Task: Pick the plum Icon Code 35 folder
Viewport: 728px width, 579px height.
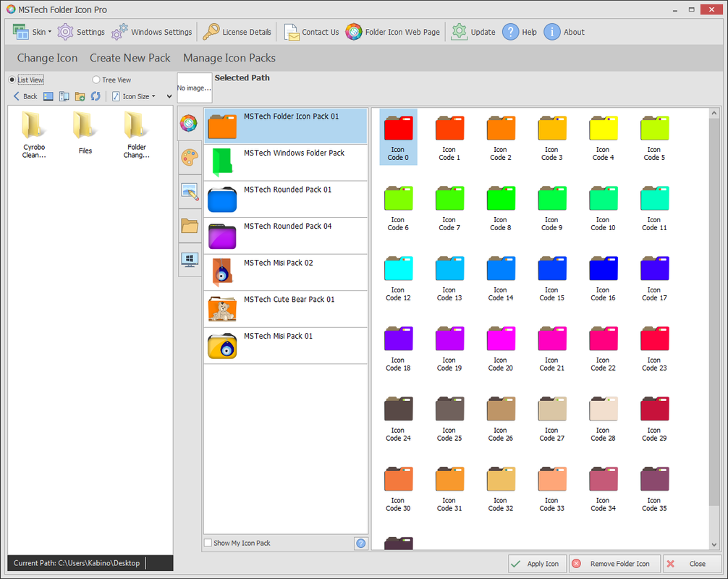Action: click(654, 488)
